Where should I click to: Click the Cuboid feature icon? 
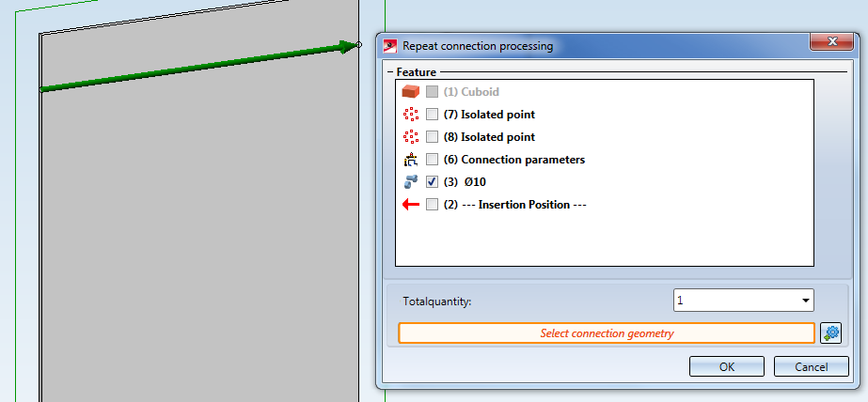click(x=411, y=92)
